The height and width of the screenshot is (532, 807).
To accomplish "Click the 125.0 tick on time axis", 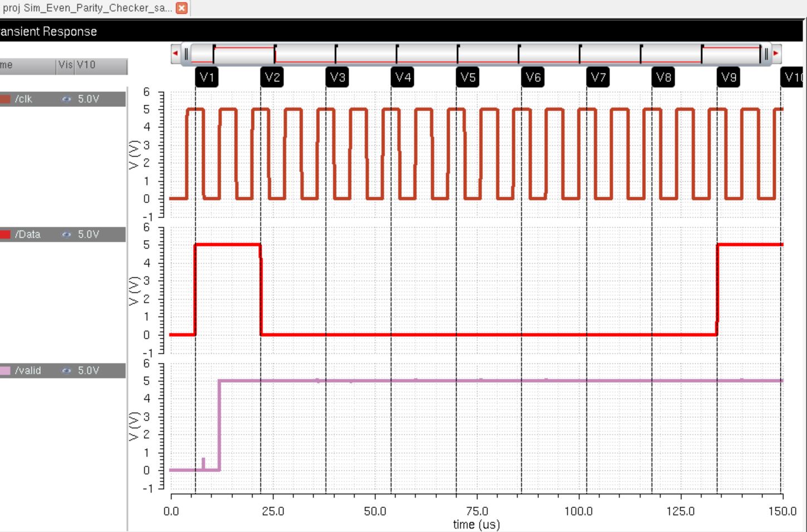I will tap(680, 511).
